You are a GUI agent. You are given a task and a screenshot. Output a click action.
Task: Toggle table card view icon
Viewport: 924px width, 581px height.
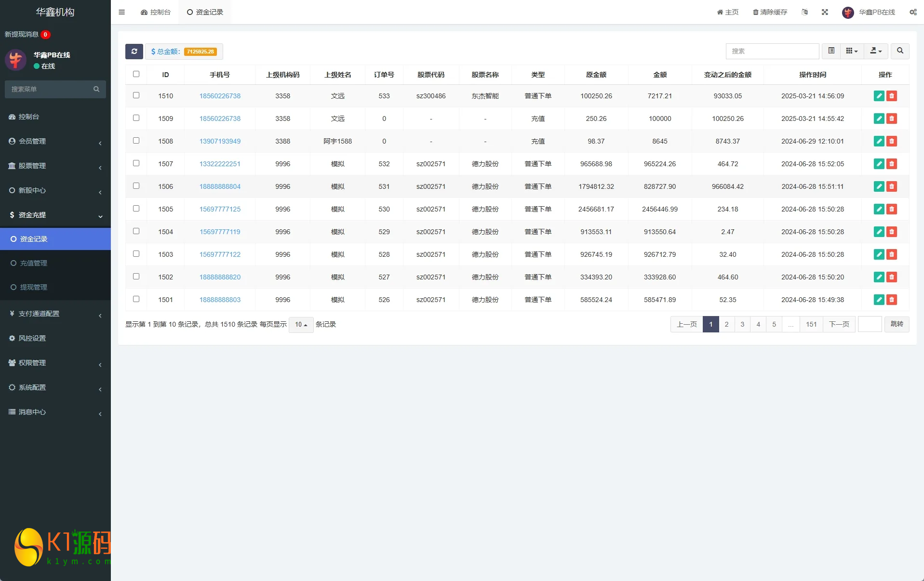(x=831, y=51)
